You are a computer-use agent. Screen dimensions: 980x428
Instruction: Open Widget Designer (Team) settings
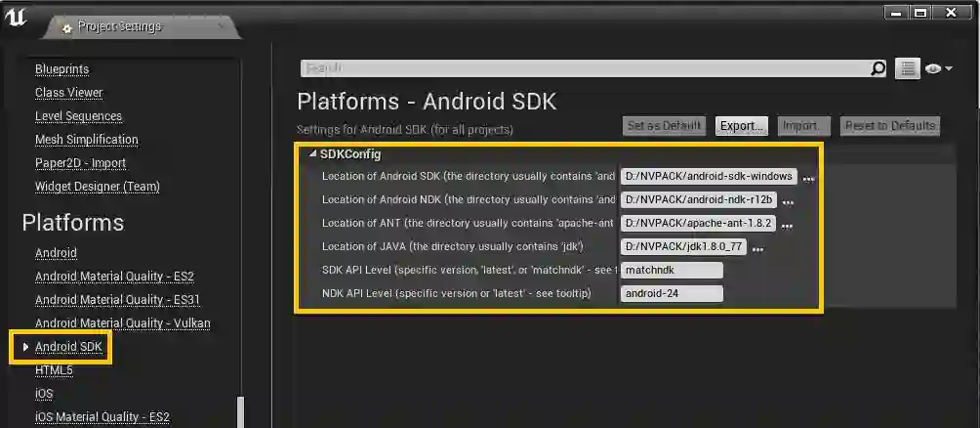[x=97, y=187]
